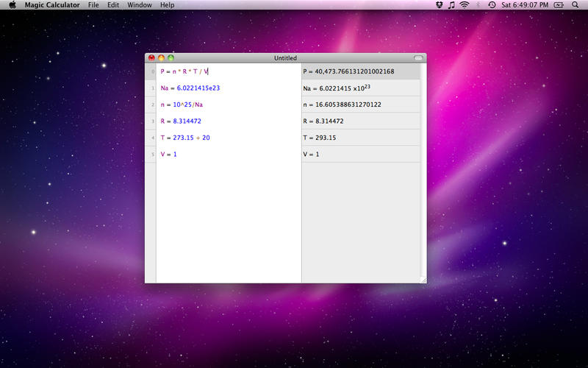Viewport: 588px width, 368px height.
Task: Open the Window menu
Action: pos(140,5)
